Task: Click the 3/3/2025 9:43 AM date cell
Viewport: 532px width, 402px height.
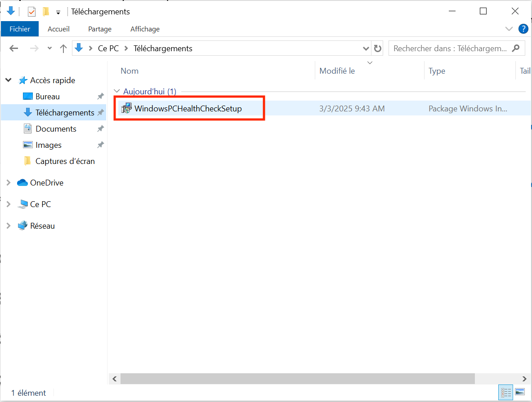Action: coord(352,108)
